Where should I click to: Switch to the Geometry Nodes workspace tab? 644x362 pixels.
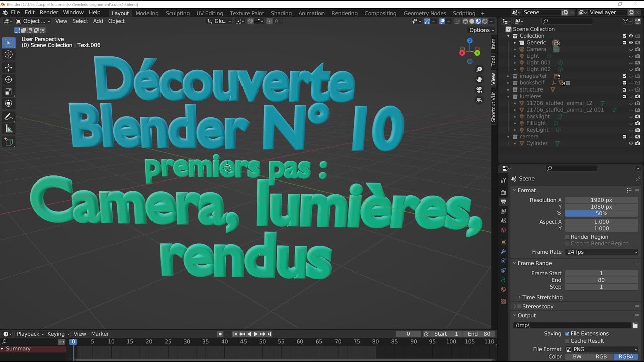(x=425, y=13)
